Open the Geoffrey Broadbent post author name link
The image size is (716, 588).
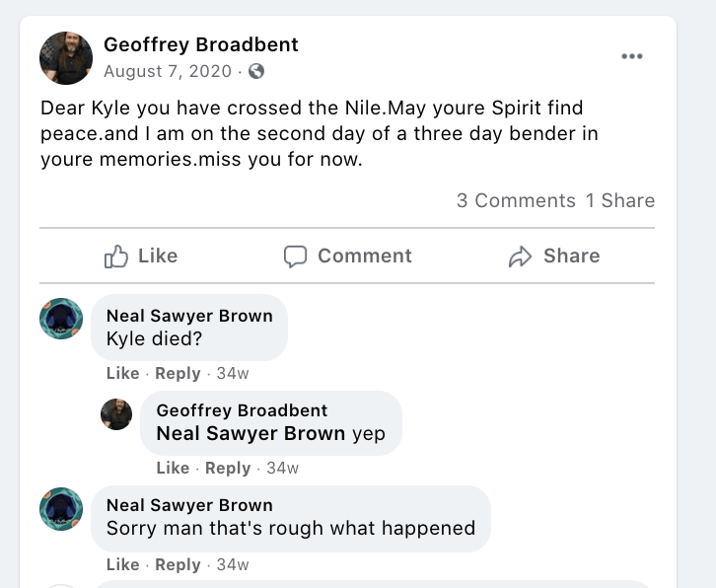click(201, 44)
